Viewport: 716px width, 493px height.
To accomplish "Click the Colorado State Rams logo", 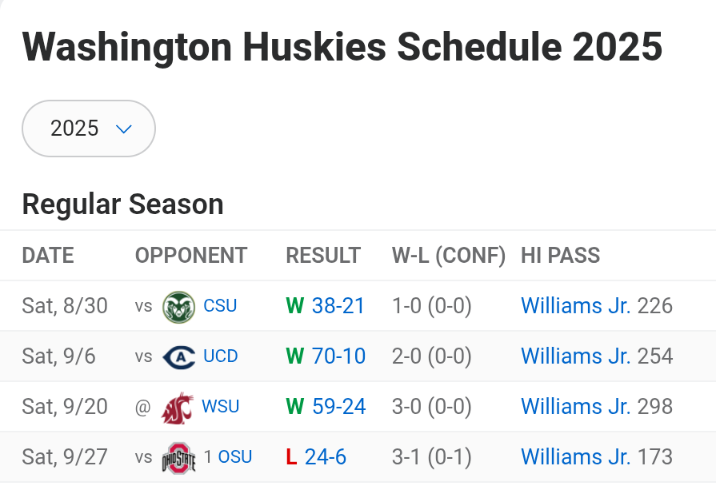I will click(178, 306).
